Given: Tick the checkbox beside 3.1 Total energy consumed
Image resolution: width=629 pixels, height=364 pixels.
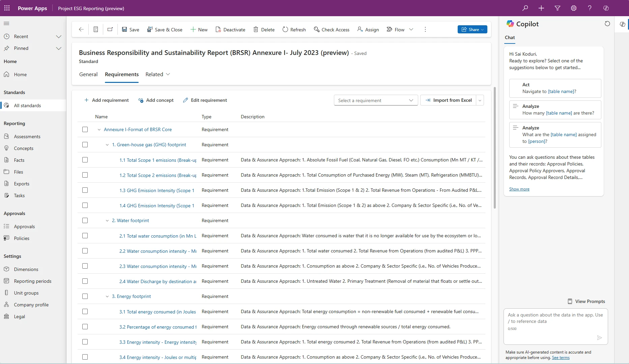Looking at the screenshot, I should click(x=85, y=311).
